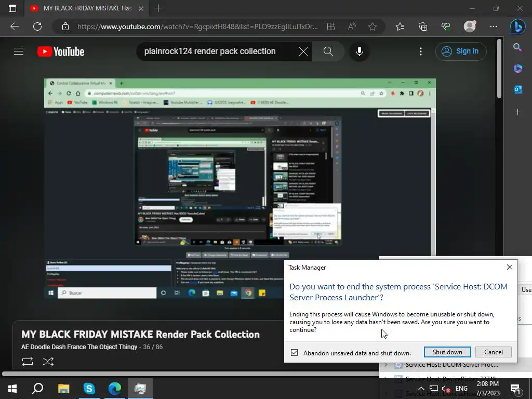Click the address bar URL

click(x=197, y=26)
